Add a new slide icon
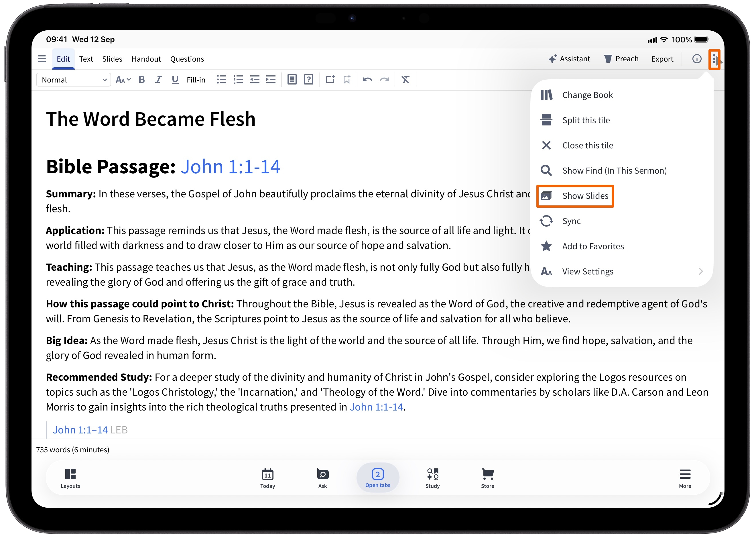 [330, 80]
